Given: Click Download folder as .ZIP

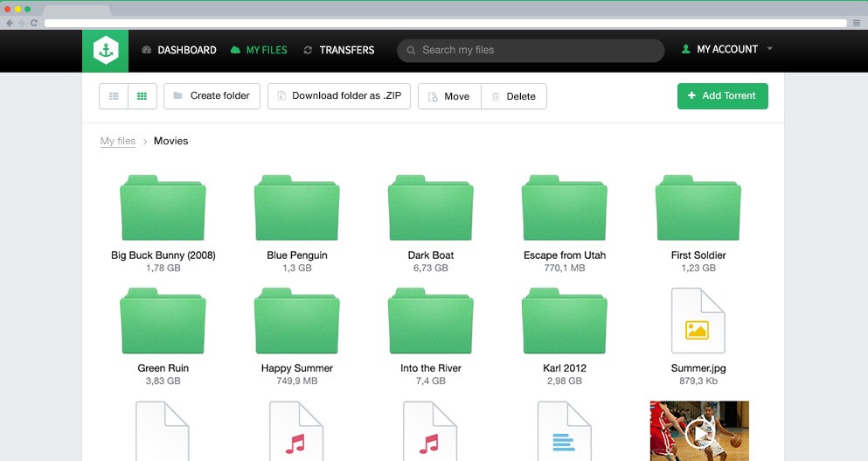Looking at the screenshot, I should tap(338, 96).
